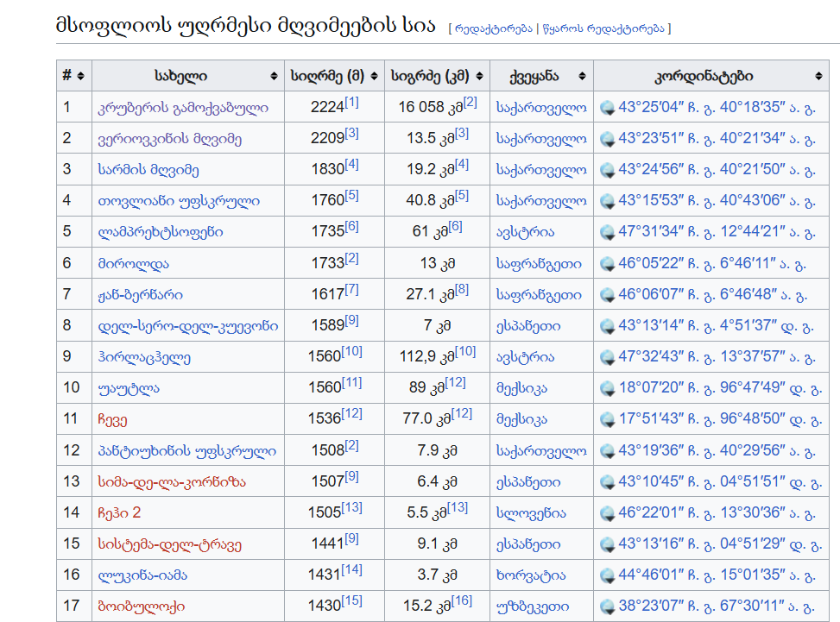840x622 pixels.
Task: Open ჰირლაცჰელე cave link
Action: (144, 357)
